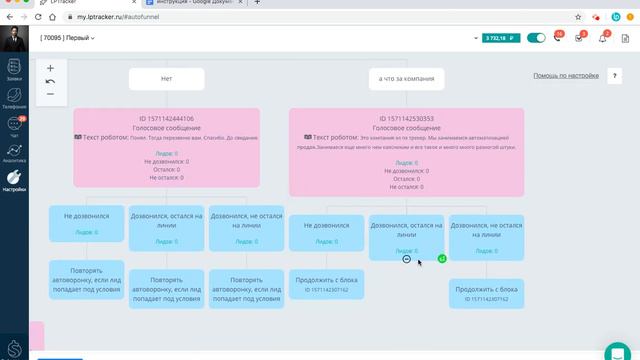Select Дозвонился, не остался на линии under block 1571142444106

(247, 228)
